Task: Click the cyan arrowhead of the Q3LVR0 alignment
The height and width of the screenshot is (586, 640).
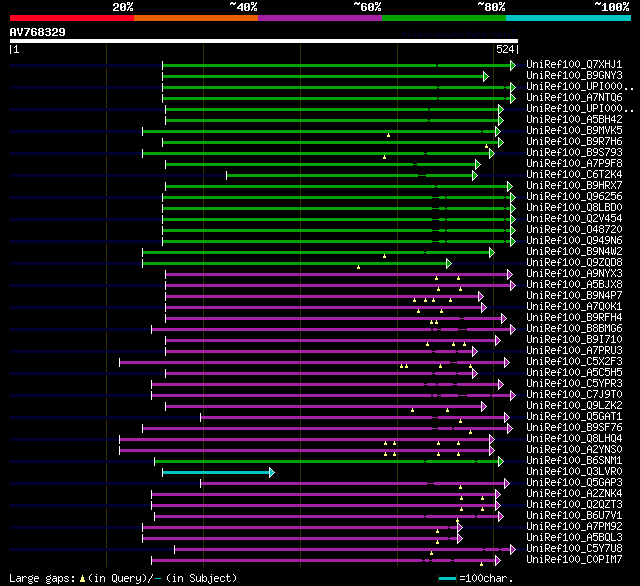Action: (x=272, y=473)
